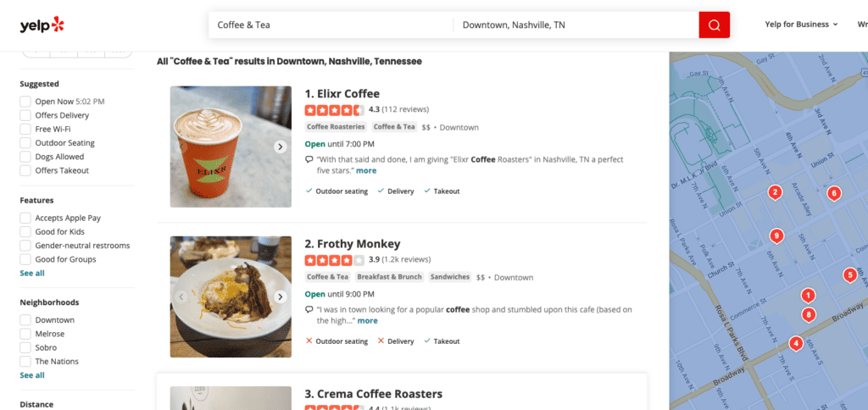Select the Breakfast & Brunch category tag
Viewport: 868px width, 410px height.
tap(388, 277)
